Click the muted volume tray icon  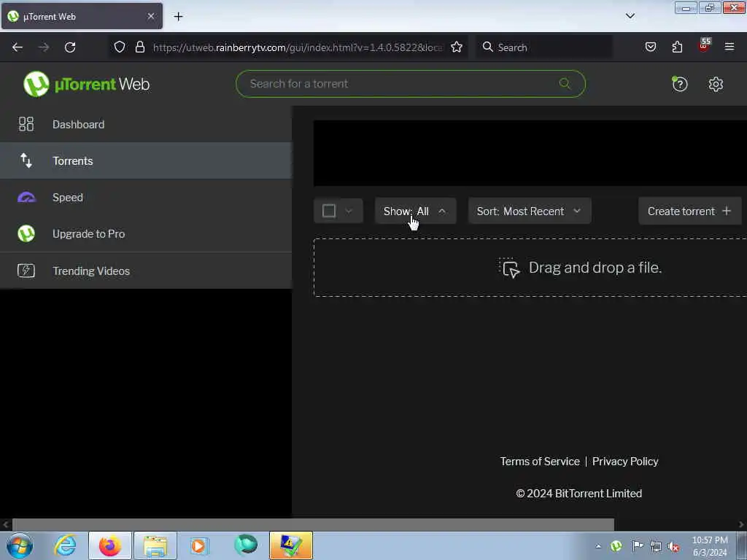tap(673, 547)
